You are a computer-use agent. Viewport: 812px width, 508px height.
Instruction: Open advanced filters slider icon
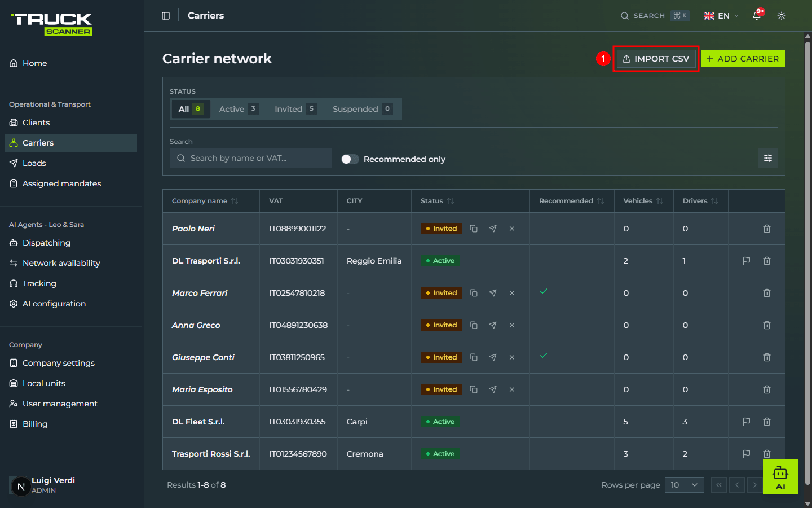[x=768, y=158]
